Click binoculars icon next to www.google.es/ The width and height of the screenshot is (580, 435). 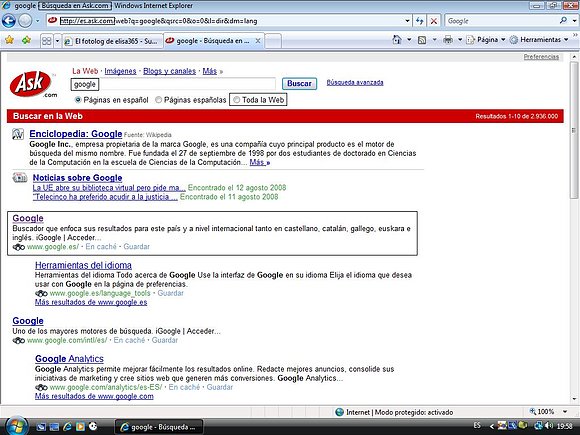(x=18, y=247)
